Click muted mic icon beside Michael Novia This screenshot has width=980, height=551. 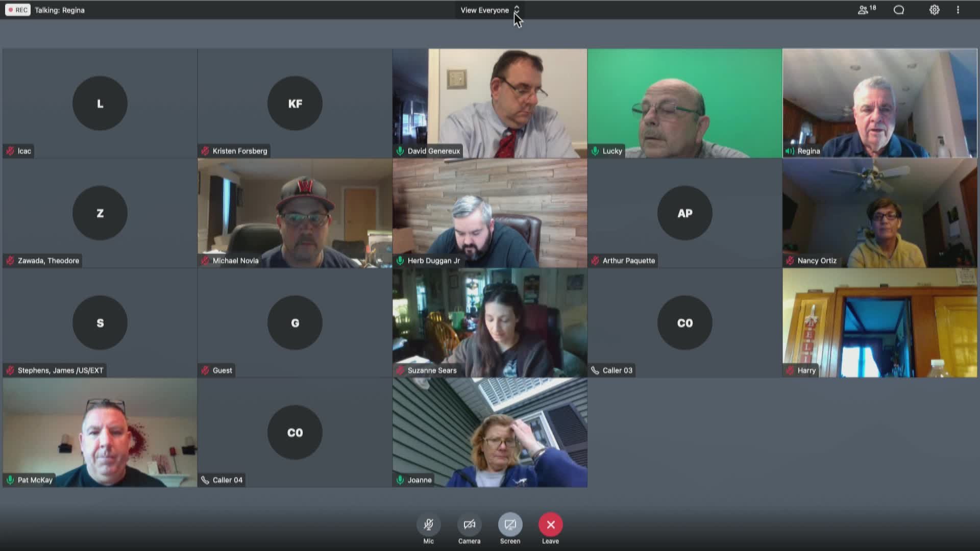[x=205, y=261]
